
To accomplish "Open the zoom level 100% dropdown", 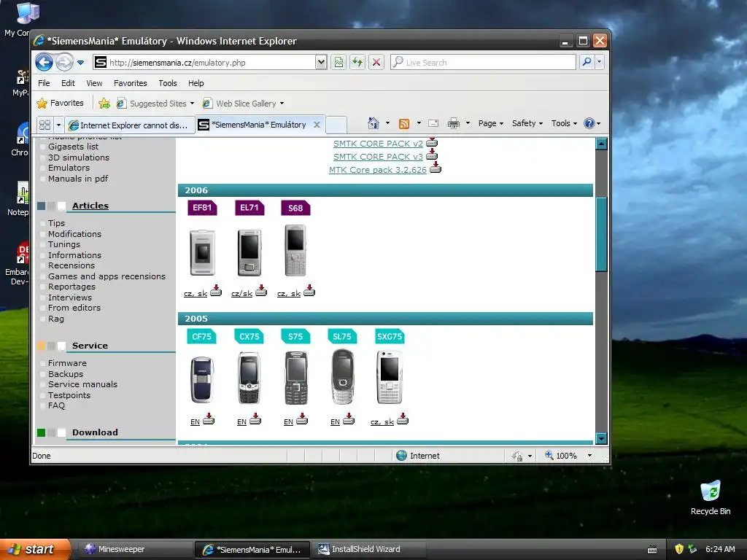I will click(589, 456).
